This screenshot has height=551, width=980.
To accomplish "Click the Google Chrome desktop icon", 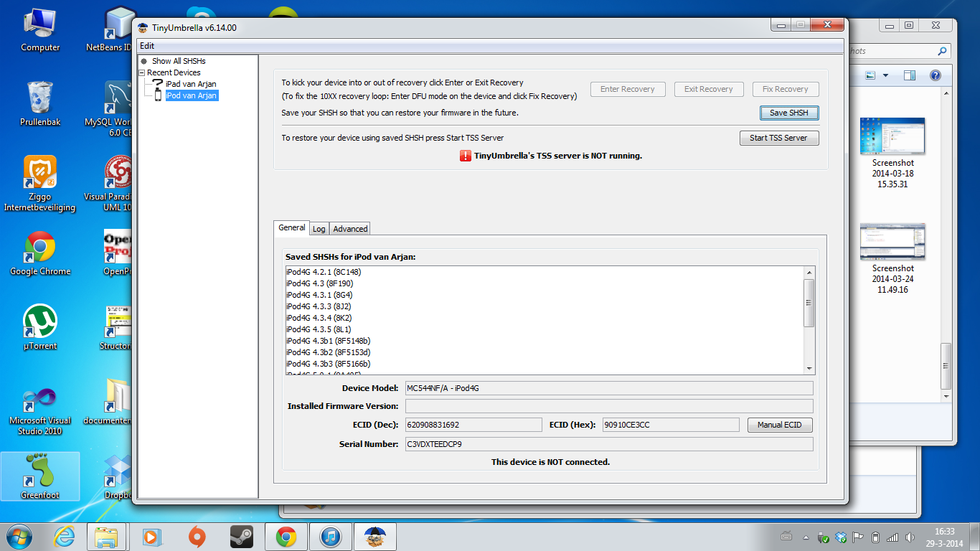I will click(40, 253).
